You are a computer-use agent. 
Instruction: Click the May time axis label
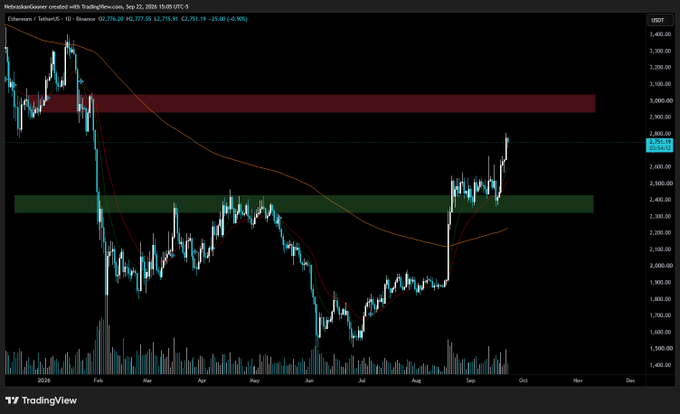click(x=255, y=380)
